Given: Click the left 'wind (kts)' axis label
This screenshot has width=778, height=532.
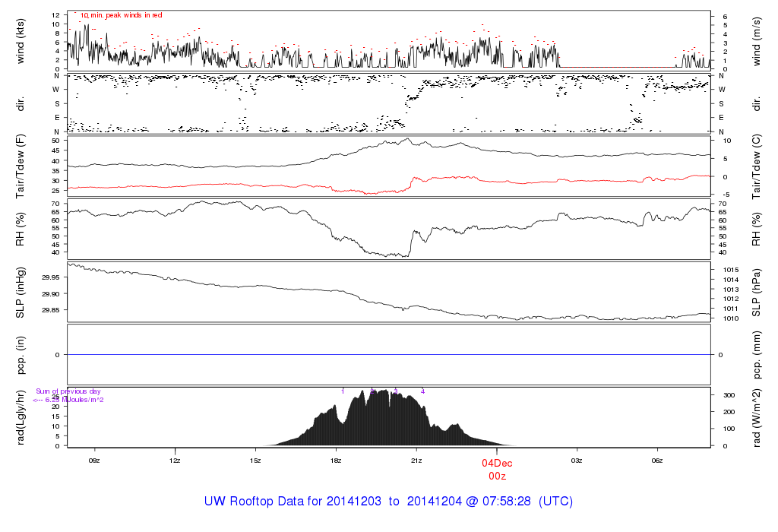Looking at the screenshot, I should pyautogui.click(x=21, y=40).
